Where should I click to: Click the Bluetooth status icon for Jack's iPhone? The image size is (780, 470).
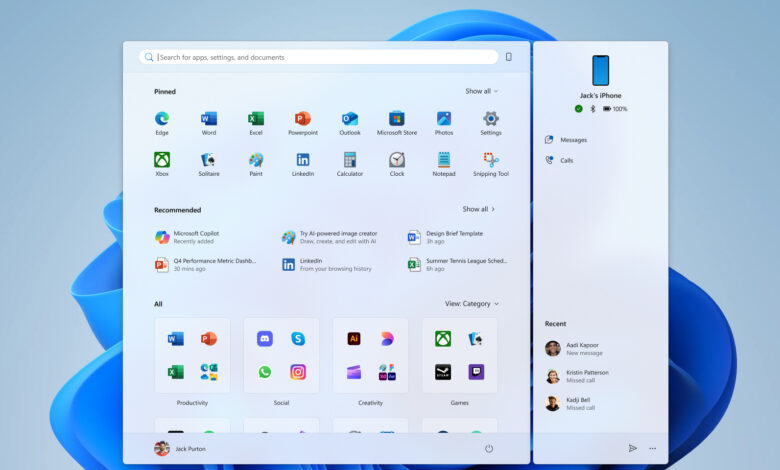coord(593,108)
